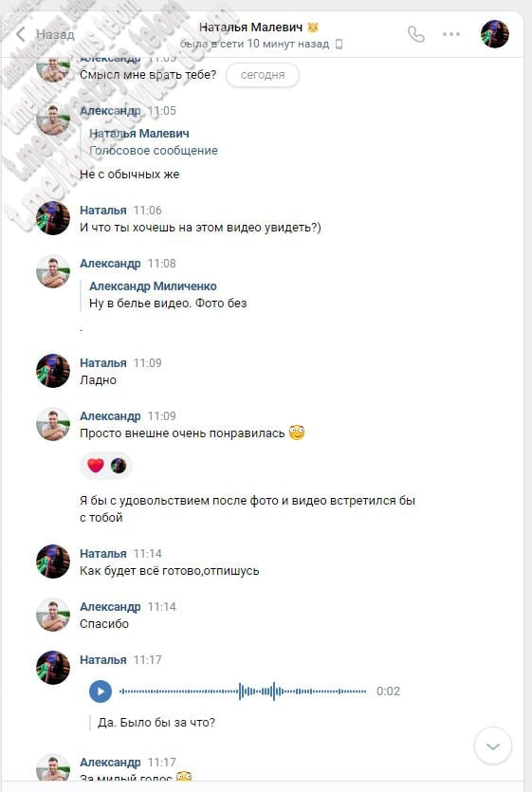532x792 pixels.
Task: Click Наталья's avatar at 11:06 message
Action: pyautogui.click(x=53, y=218)
